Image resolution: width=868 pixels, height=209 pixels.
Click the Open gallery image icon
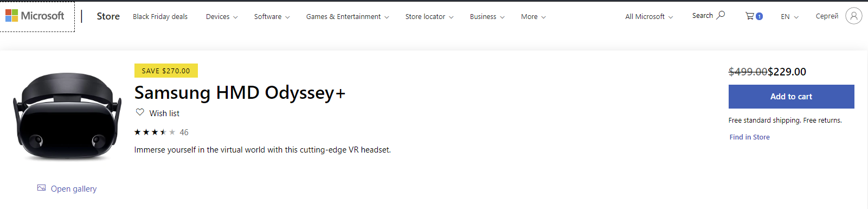41,188
